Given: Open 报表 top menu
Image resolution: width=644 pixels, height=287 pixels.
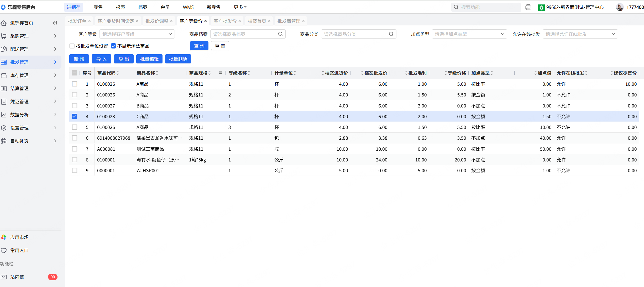Looking at the screenshot, I should click(x=121, y=7).
